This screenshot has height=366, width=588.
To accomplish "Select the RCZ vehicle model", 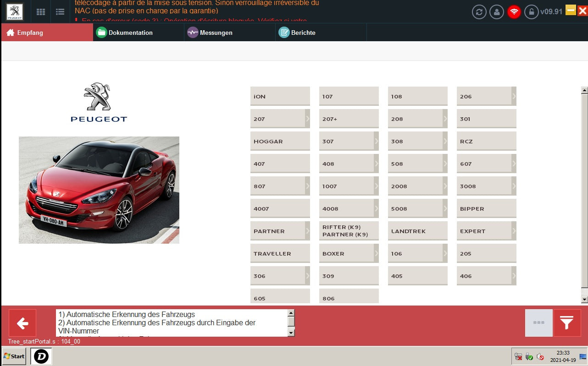I will point(486,141).
